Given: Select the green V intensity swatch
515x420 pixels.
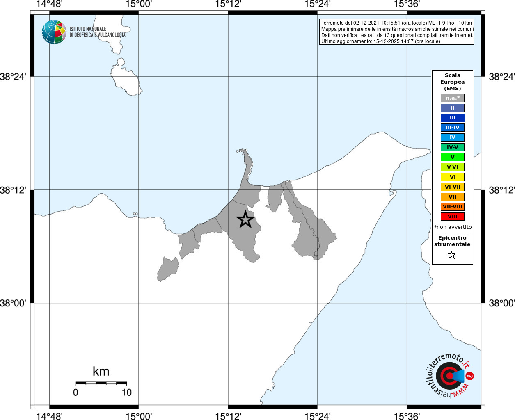Looking at the screenshot, I should (452, 157).
